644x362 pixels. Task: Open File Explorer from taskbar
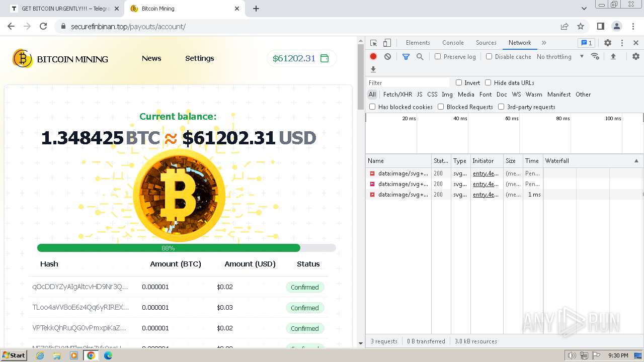click(57, 355)
